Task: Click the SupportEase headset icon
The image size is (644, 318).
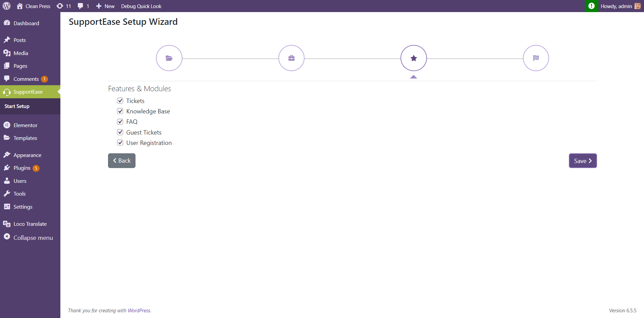Action: point(7,92)
